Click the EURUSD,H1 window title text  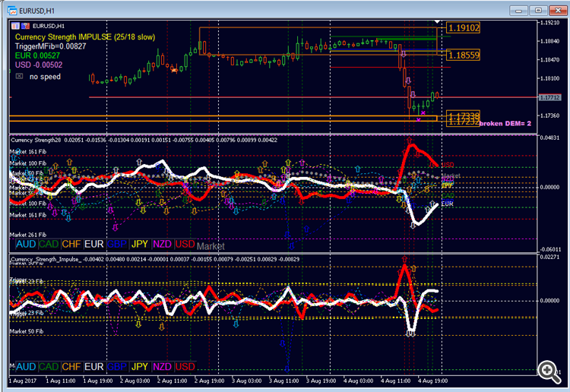click(x=36, y=11)
